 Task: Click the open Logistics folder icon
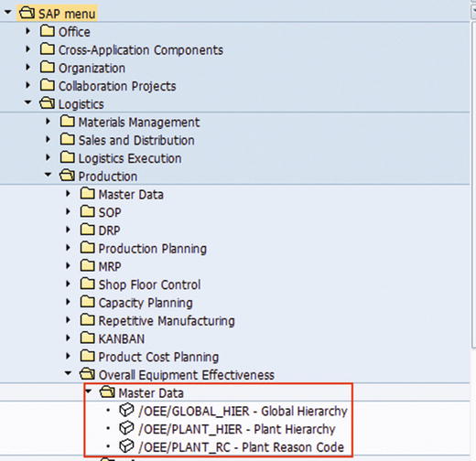(48, 103)
